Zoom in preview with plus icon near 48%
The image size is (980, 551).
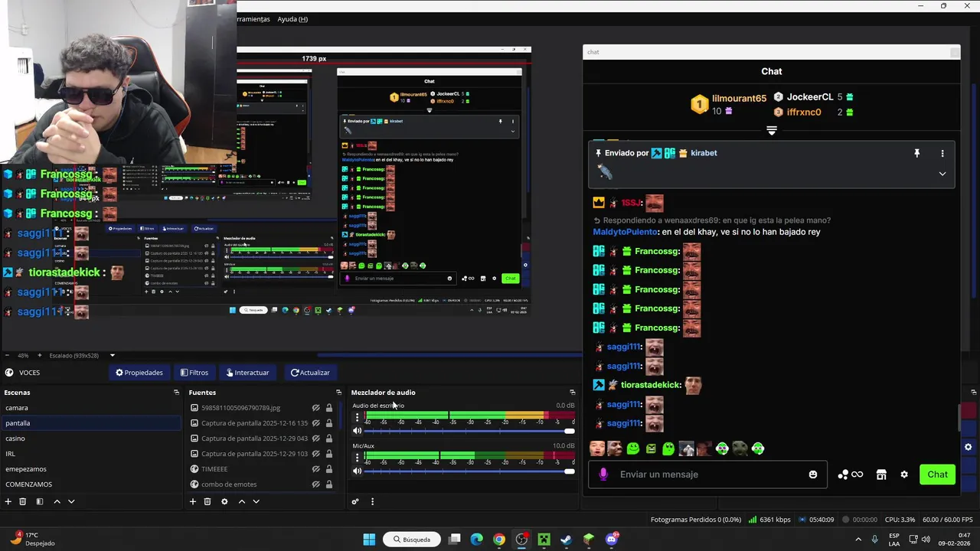pyautogui.click(x=40, y=355)
